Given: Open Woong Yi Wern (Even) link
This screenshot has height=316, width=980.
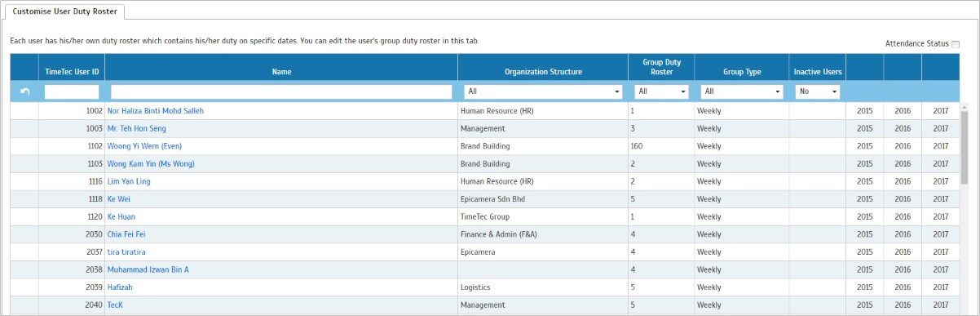Looking at the screenshot, I should point(144,146).
